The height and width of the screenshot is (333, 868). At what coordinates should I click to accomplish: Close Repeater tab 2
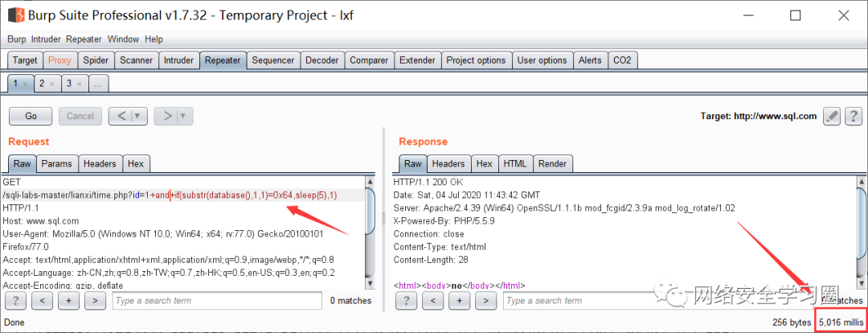(52, 84)
